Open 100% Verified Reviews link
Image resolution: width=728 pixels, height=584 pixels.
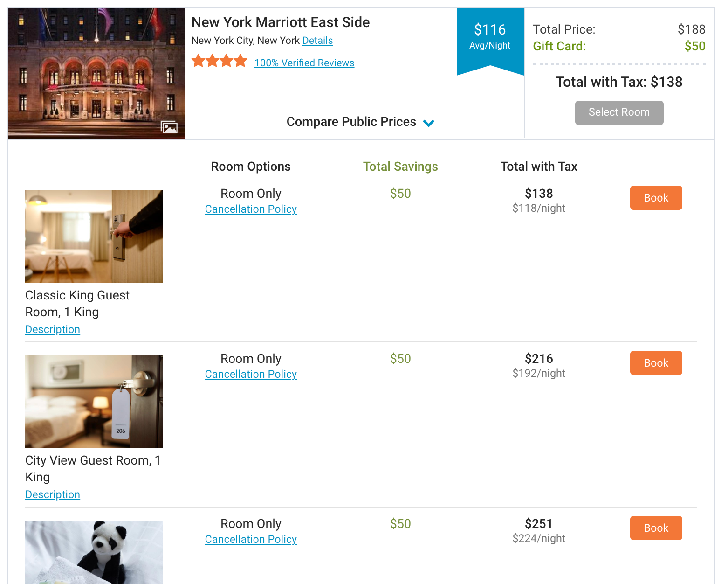304,63
